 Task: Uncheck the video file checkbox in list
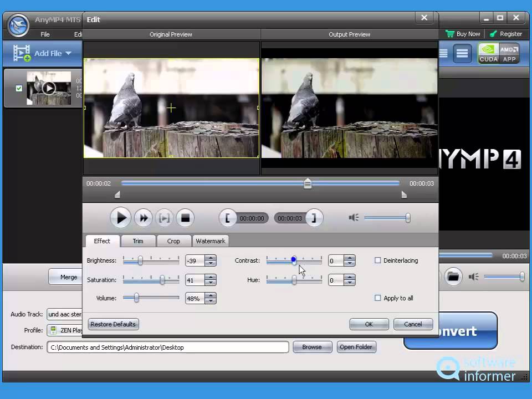[x=19, y=88]
